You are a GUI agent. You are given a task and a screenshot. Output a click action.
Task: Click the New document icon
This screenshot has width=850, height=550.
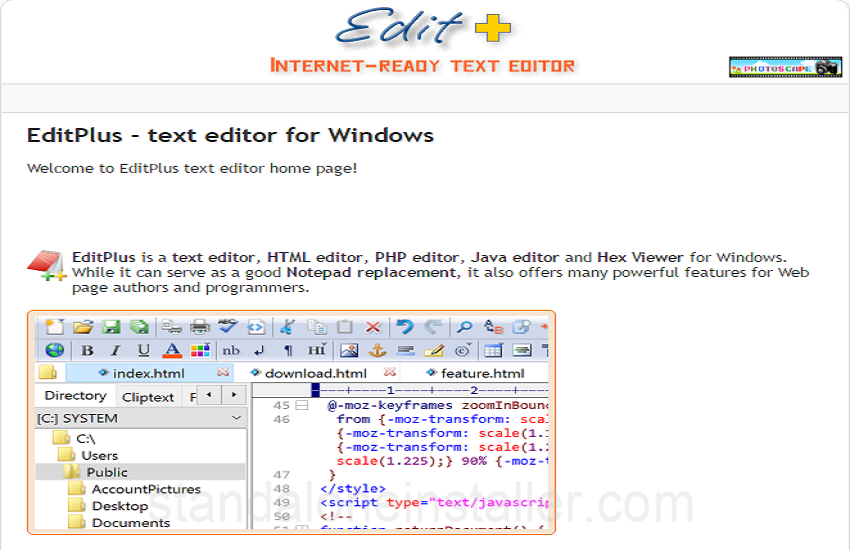tap(55, 327)
